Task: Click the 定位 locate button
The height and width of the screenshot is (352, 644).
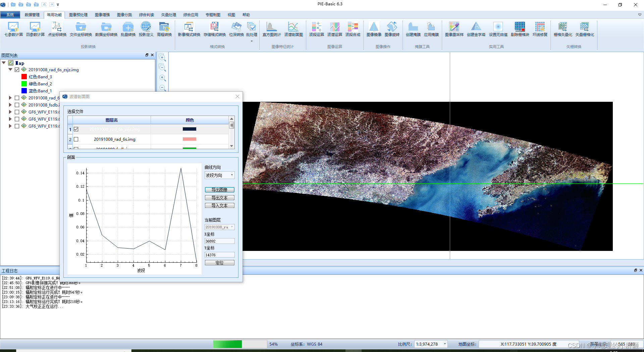Action: click(220, 263)
